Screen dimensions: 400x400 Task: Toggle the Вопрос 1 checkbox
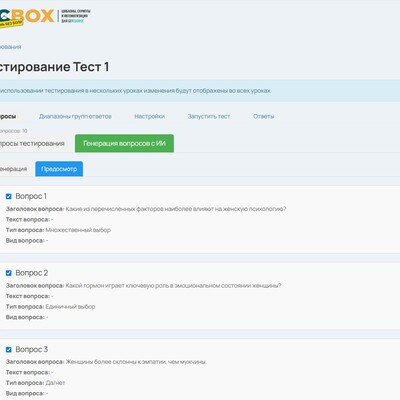pos(9,196)
